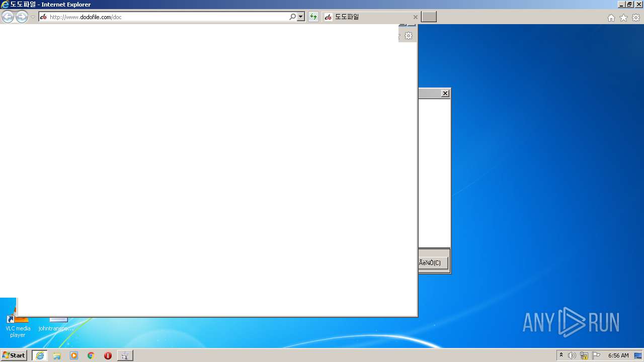Open the VLC media player desktop shortcut

tap(18, 324)
